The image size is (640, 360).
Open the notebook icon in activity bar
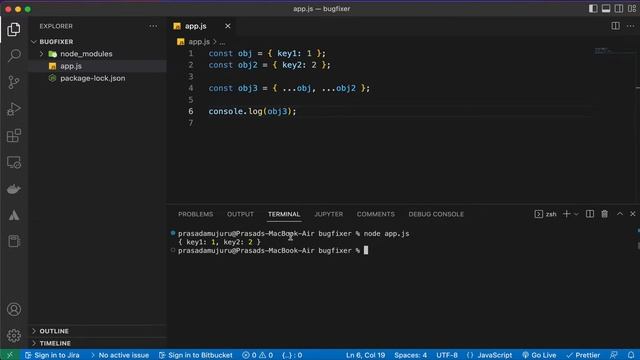(14, 241)
